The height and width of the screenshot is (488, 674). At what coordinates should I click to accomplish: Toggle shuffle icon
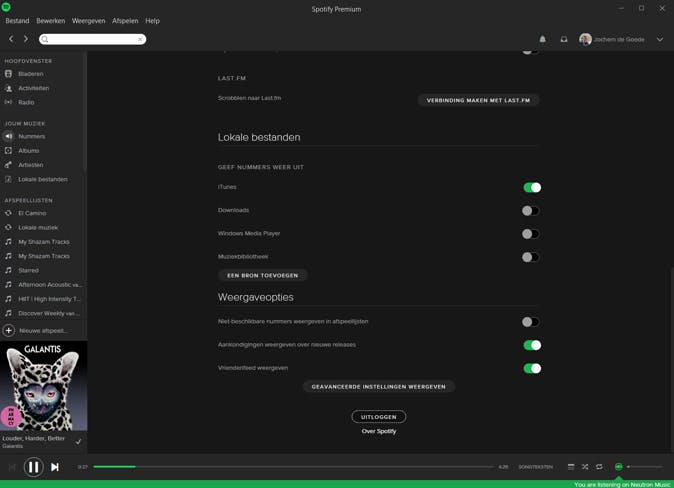(585, 467)
